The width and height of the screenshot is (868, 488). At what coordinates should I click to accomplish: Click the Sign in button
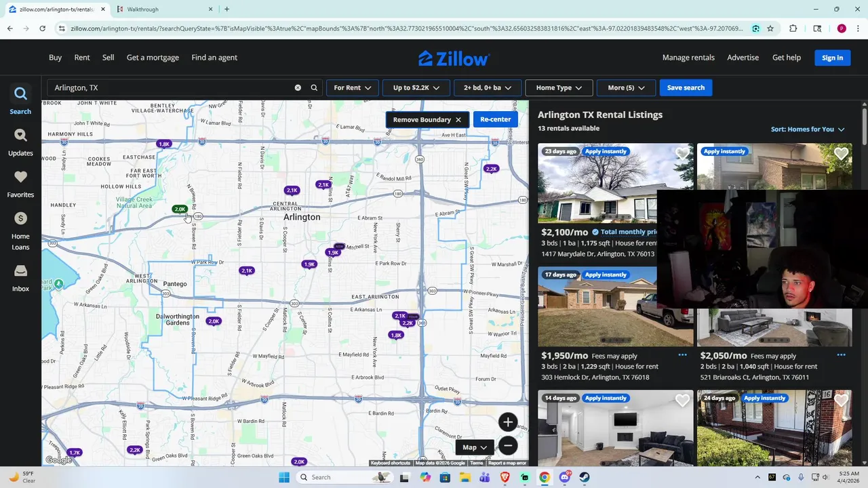click(832, 58)
